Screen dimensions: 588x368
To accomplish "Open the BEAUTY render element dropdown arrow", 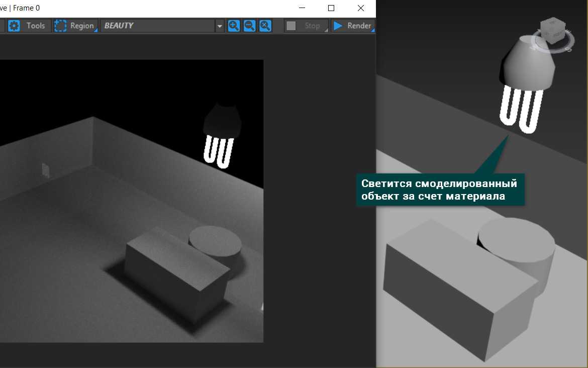I will pos(219,26).
